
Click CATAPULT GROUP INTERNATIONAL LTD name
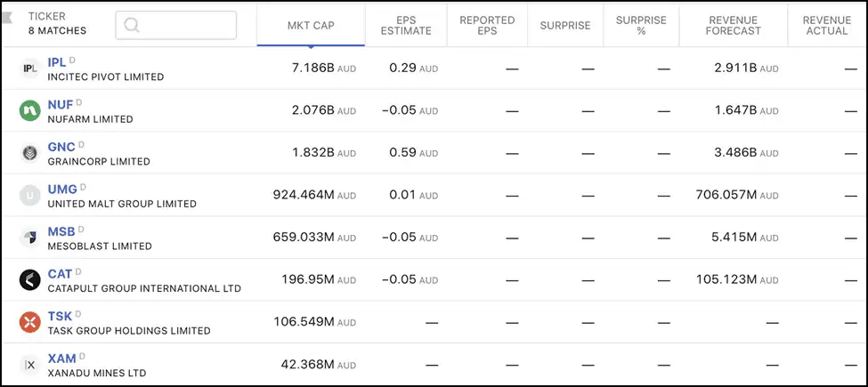[144, 288]
